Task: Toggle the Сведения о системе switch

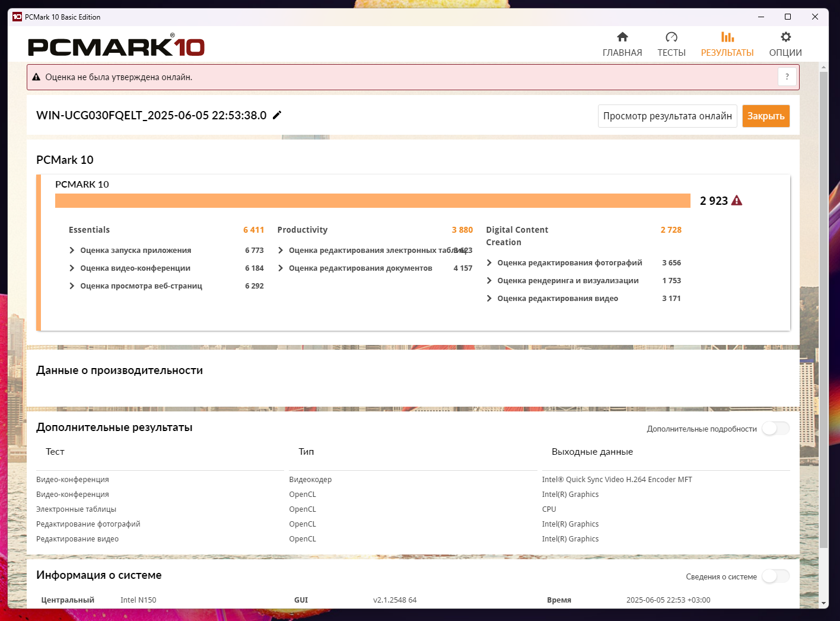Action: 776,576
